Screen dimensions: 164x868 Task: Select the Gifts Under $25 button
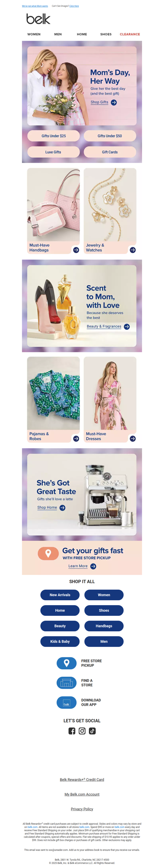[x=54, y=136]
